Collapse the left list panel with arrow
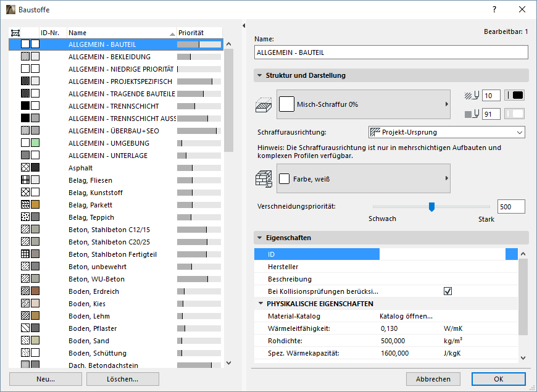 click(x=244, y=26)
